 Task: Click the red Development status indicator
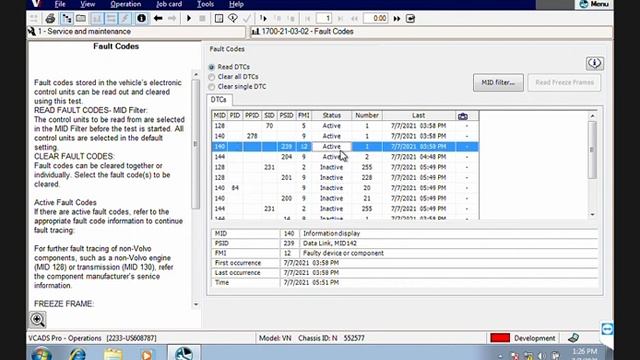click(500, 338)
